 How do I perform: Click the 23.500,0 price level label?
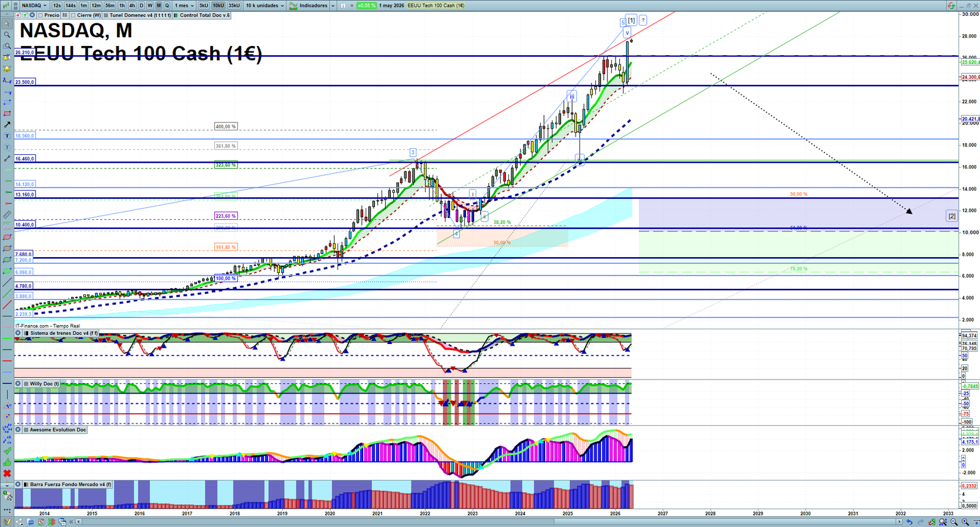tap(24, 82)
